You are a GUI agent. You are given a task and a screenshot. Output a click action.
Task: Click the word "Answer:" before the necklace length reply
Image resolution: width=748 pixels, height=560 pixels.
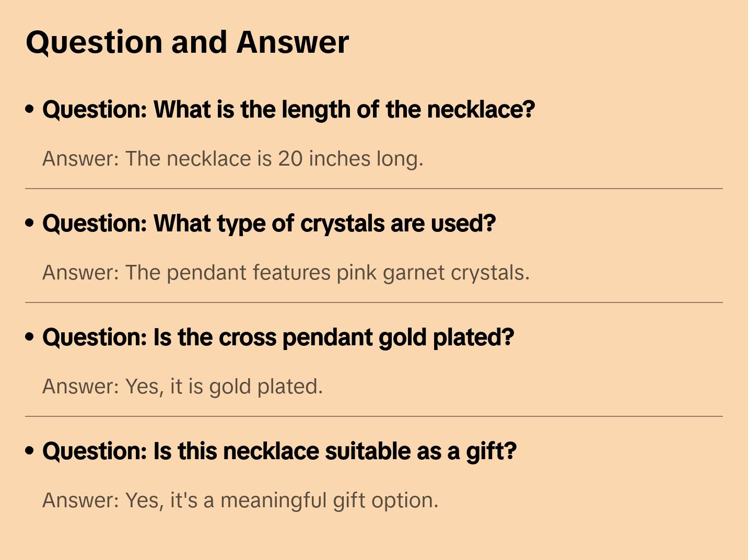[x=81, y=159]
